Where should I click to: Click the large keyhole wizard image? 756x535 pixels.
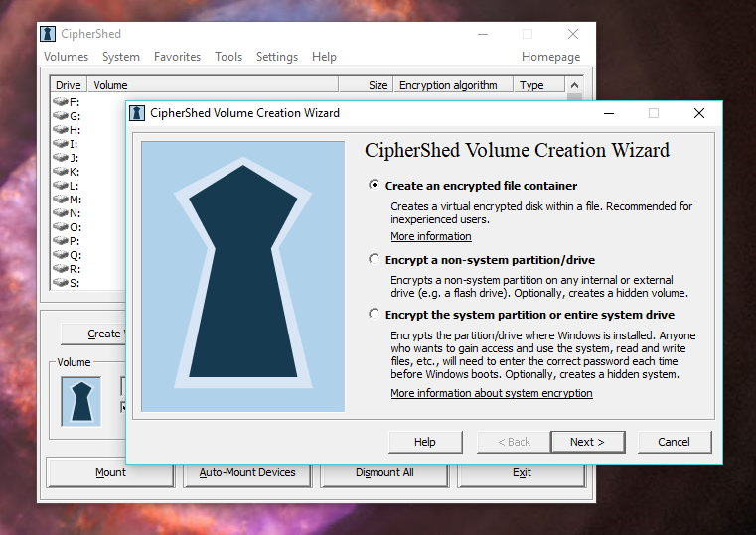coord(243,276)
